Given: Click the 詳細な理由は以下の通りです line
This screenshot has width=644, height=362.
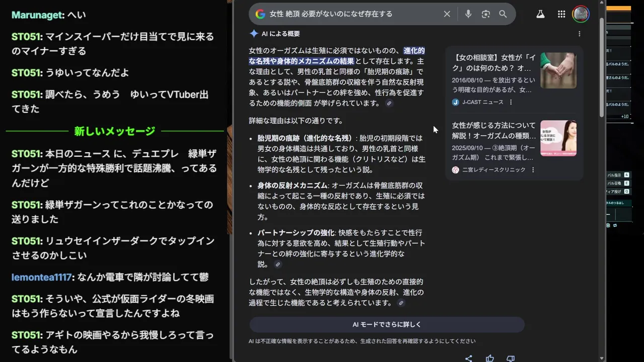Looking at the screenshot, I should point(296,121).
